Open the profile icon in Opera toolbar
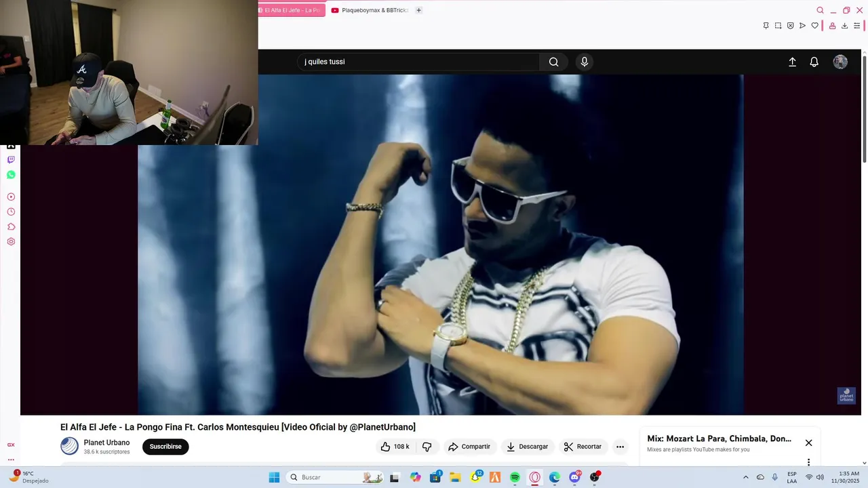Screen dimensions: 868x488 tap(832, 26)
